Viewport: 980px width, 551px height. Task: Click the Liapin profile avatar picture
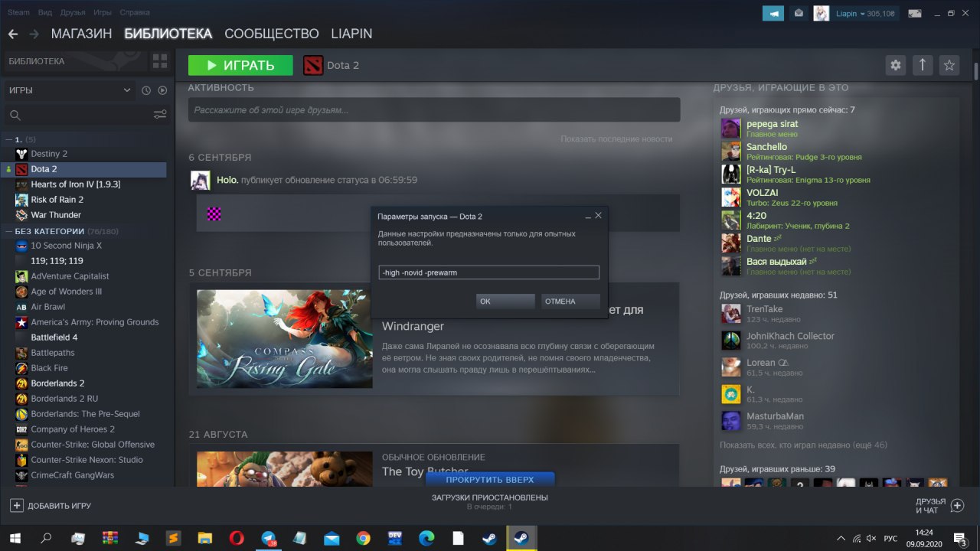pyautogui.click(x=821, y=13)
